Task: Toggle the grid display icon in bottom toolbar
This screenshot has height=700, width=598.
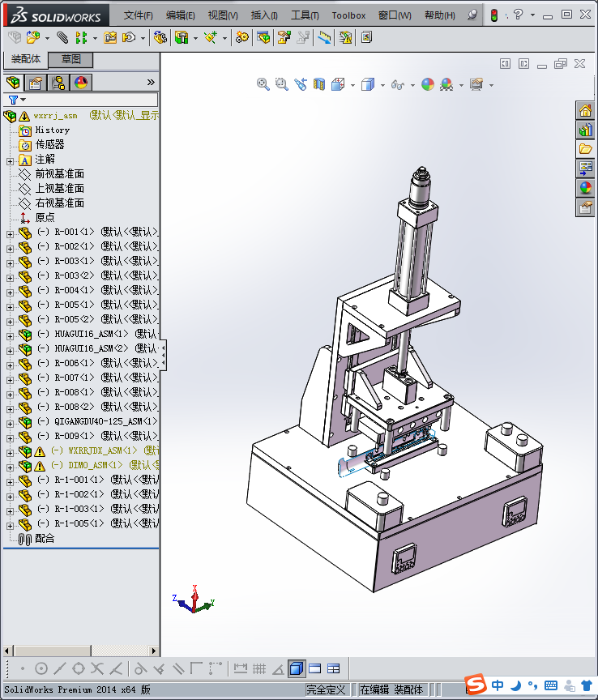Action: point(259,668)
